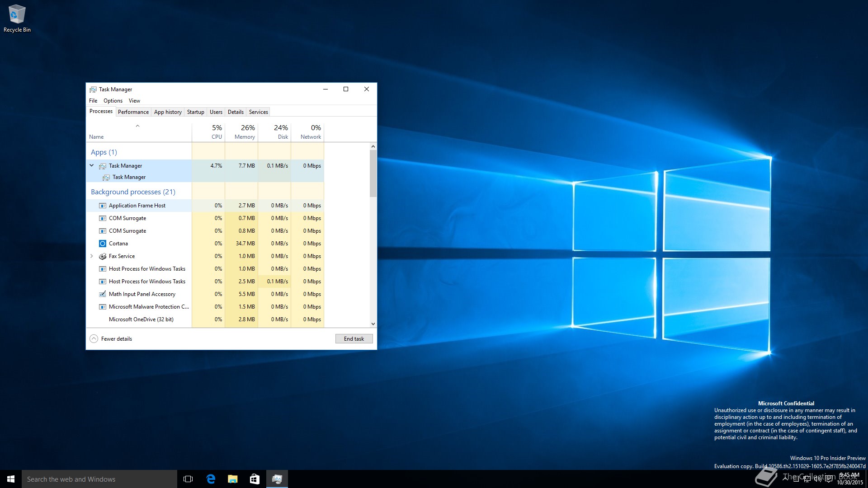Launch Microsoft Edge from the taskbar

coord(211,479)
